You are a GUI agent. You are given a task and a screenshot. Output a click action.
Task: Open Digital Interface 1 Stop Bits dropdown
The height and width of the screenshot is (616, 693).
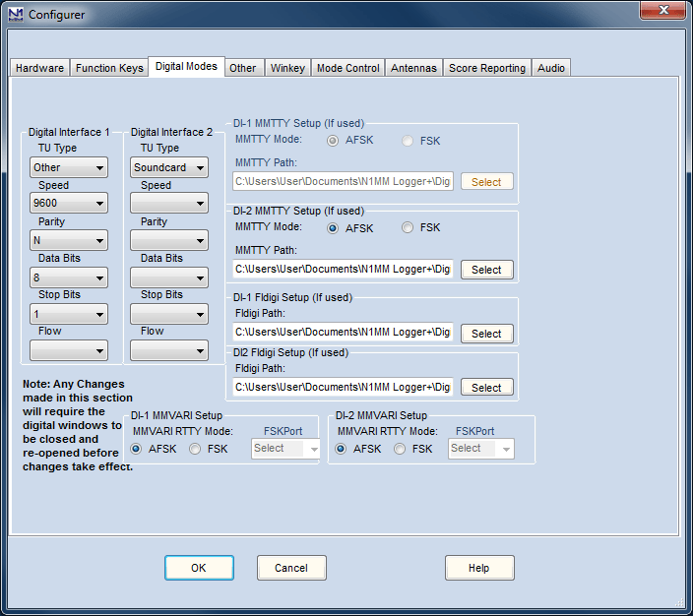(69, 314)
